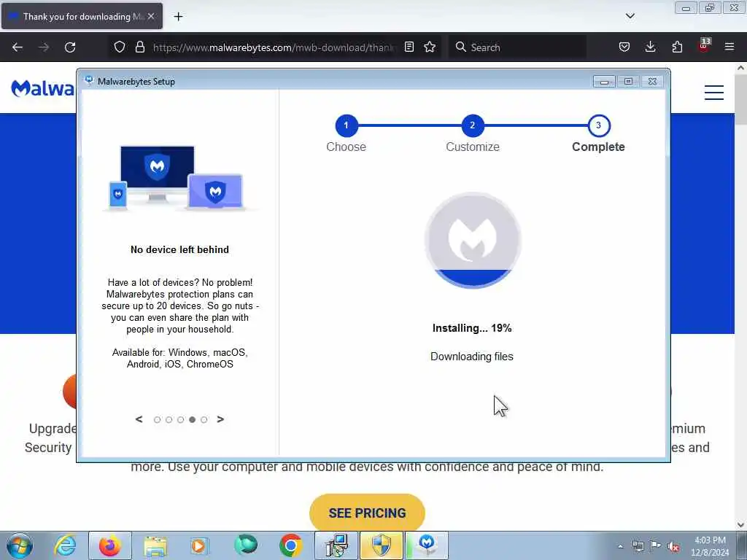
Task: Open the network tray icon
Action: coord(638,546)
